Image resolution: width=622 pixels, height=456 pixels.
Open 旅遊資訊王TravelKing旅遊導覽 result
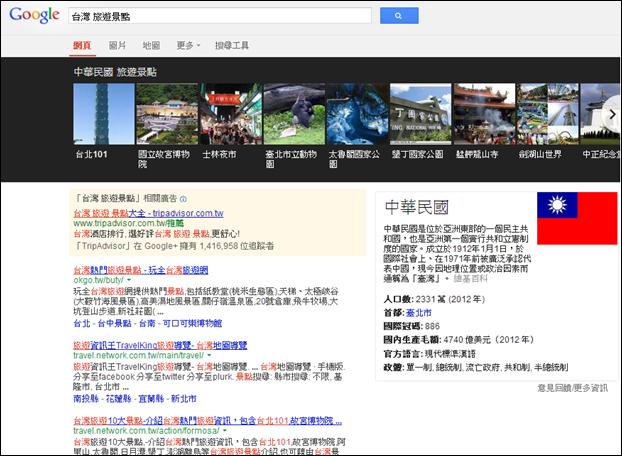[160, 345]
